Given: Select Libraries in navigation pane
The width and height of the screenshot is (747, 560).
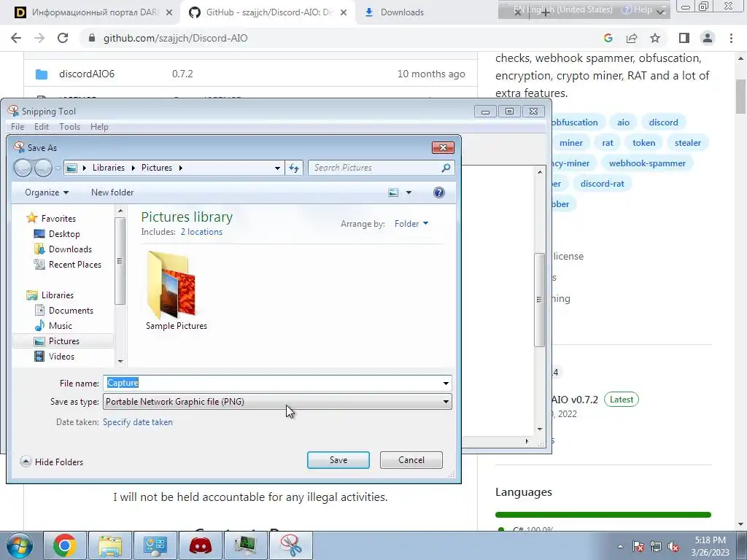Looking at the screenshot, I should 57,295.
